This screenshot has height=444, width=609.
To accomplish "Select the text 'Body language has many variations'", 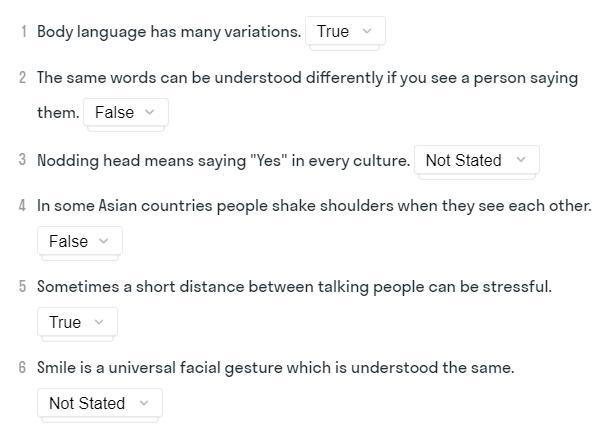I will (169, 32).
